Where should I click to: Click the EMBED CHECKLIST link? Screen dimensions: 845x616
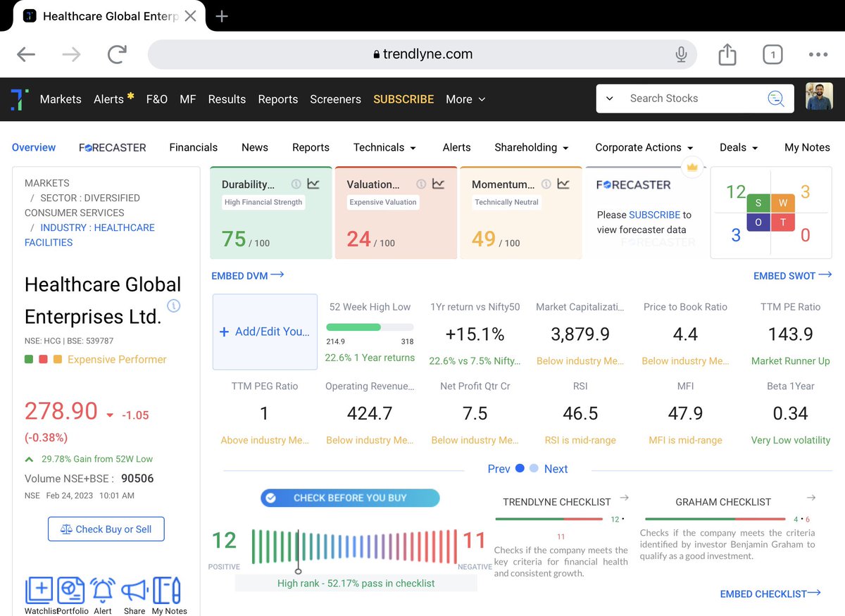[x=770, y=593]
